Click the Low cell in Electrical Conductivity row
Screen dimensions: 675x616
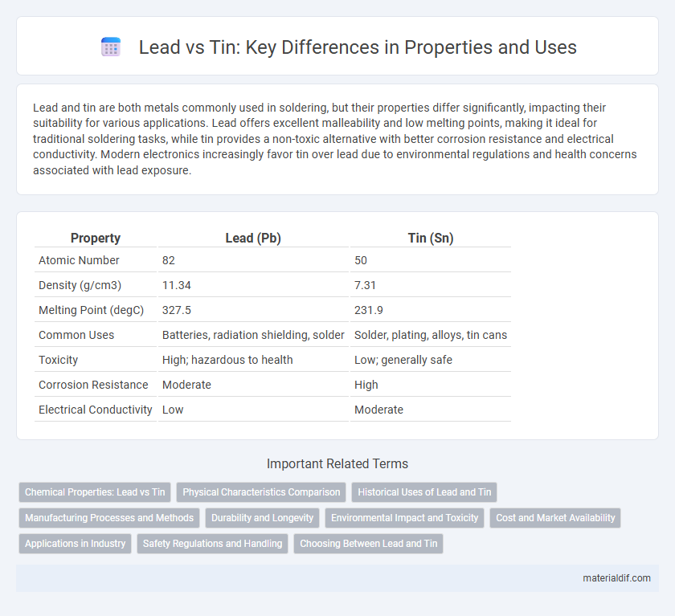tap(253, 410)
